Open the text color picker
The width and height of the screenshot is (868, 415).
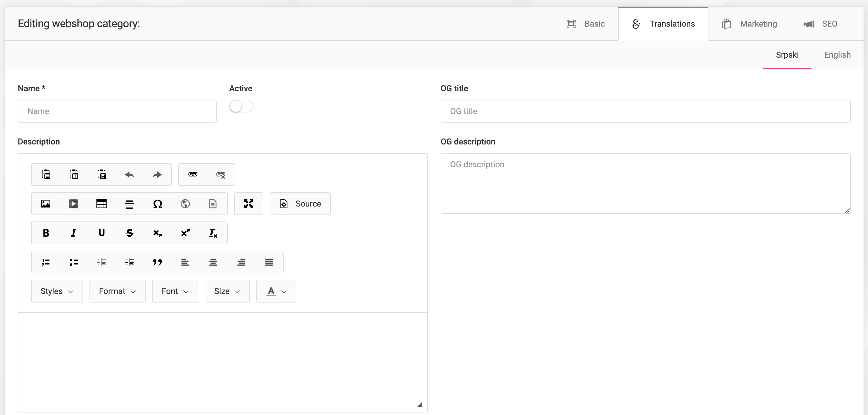(276, 291)
